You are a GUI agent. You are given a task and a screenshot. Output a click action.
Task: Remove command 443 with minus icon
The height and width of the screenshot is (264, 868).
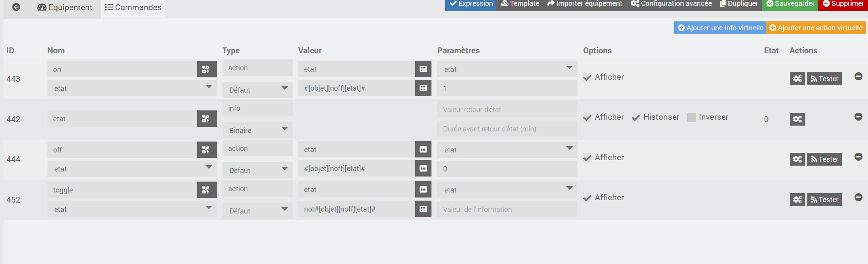click(x=858, y=77)
